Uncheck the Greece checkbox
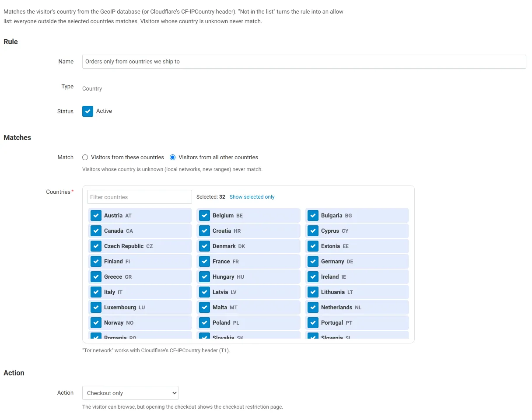Image resolution: width=532 pixels, height=420 pixels. point(96,277)
